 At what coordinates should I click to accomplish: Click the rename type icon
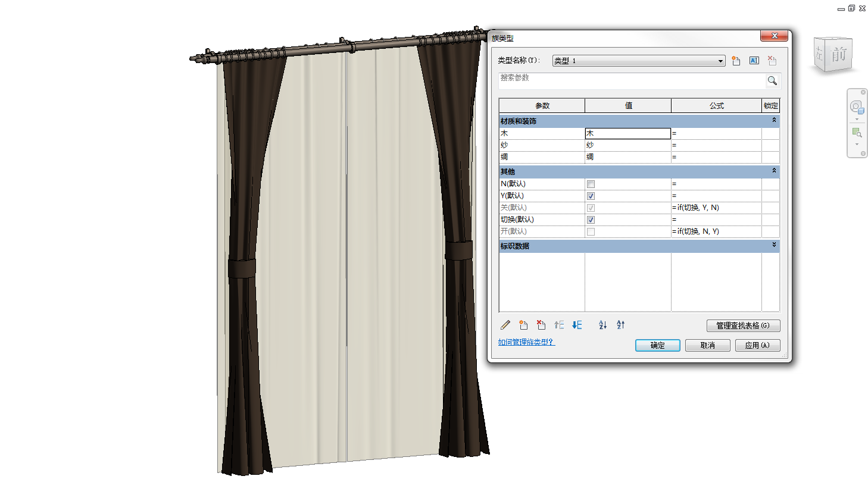point(754,61)
